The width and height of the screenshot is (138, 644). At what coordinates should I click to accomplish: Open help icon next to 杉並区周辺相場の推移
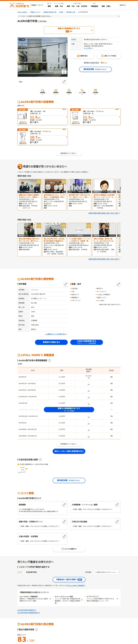pyautogui.click(x=40, y=459)
